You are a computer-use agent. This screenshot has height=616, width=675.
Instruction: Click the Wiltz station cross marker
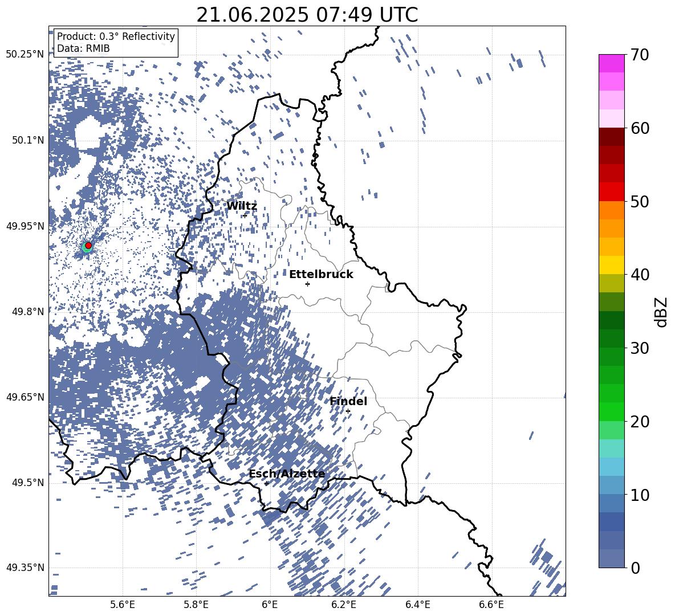[x=245, y=215]
